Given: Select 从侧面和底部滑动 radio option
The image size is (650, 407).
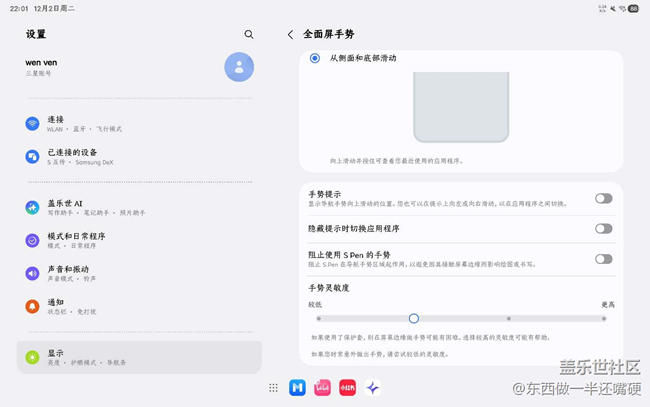Looking at the screenshot, I should 315,58.
